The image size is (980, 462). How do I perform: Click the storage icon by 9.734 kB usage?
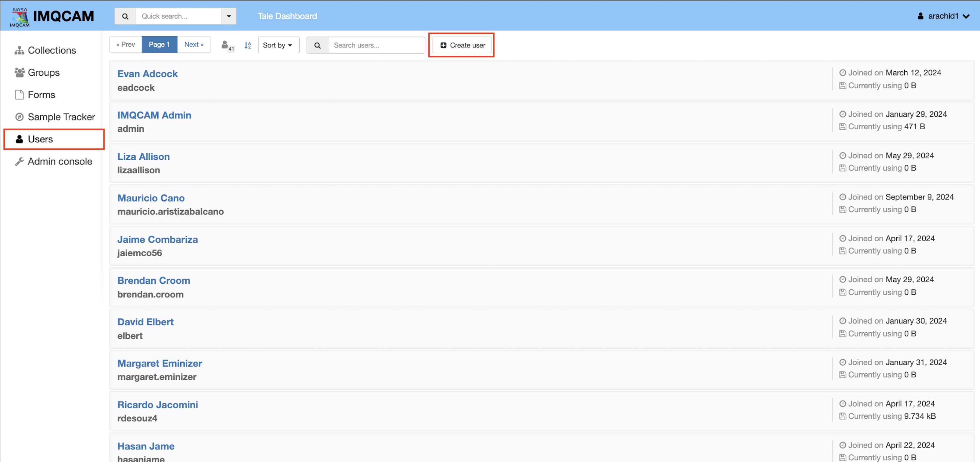(843, 416)
